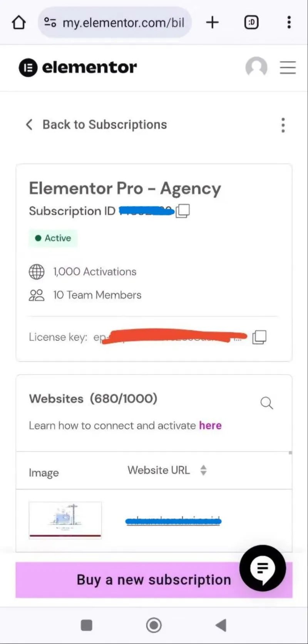Image resolution: width=308 pixels, height=644 pixels.
Task: Open a new browser tab
Action: [x=212, y=23]
